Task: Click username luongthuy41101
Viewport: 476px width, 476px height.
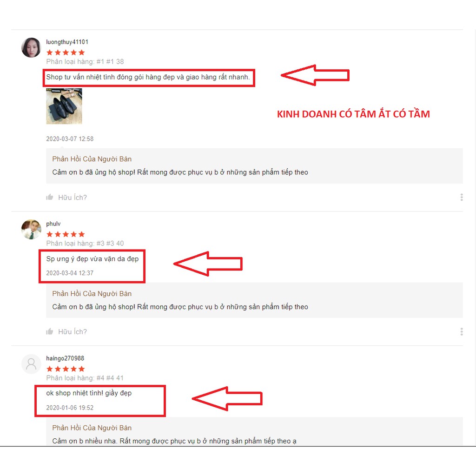Action: click(67, 42)
